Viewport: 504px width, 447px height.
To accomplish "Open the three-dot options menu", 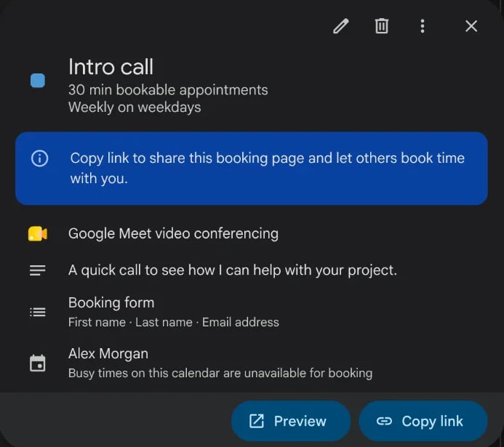I will [x=423, y=26].
